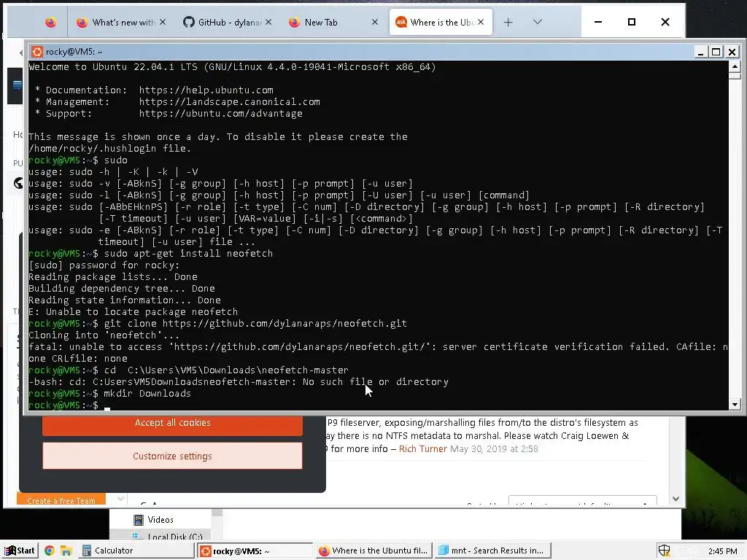Minimize the rocky@VM5 terminal window

[700, 52]
